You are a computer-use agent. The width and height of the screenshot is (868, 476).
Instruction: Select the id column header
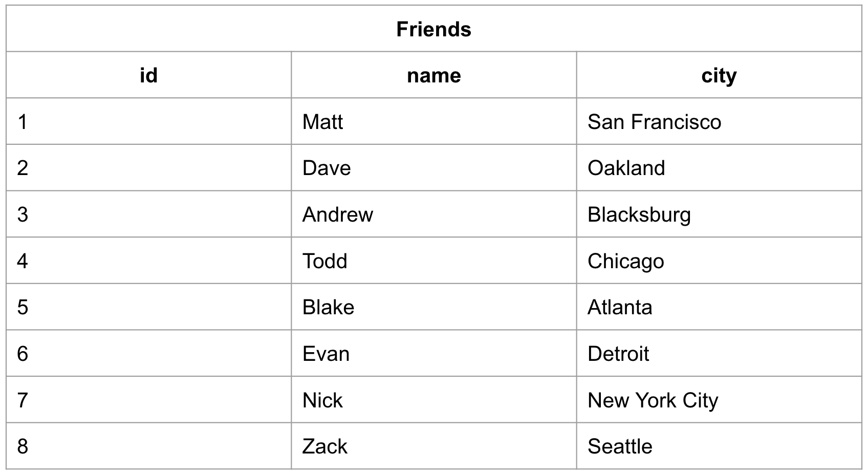[148, 75]
